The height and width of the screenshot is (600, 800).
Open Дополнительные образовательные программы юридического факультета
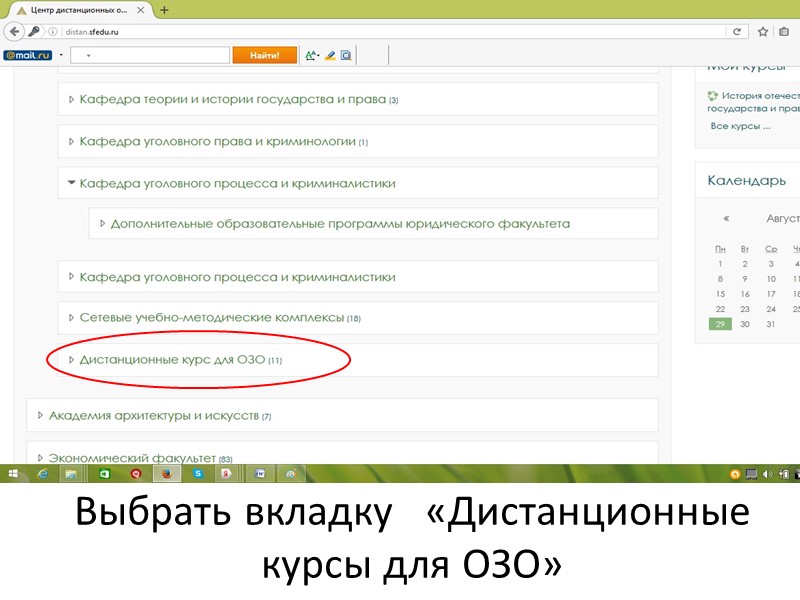[x=340, y=223]
